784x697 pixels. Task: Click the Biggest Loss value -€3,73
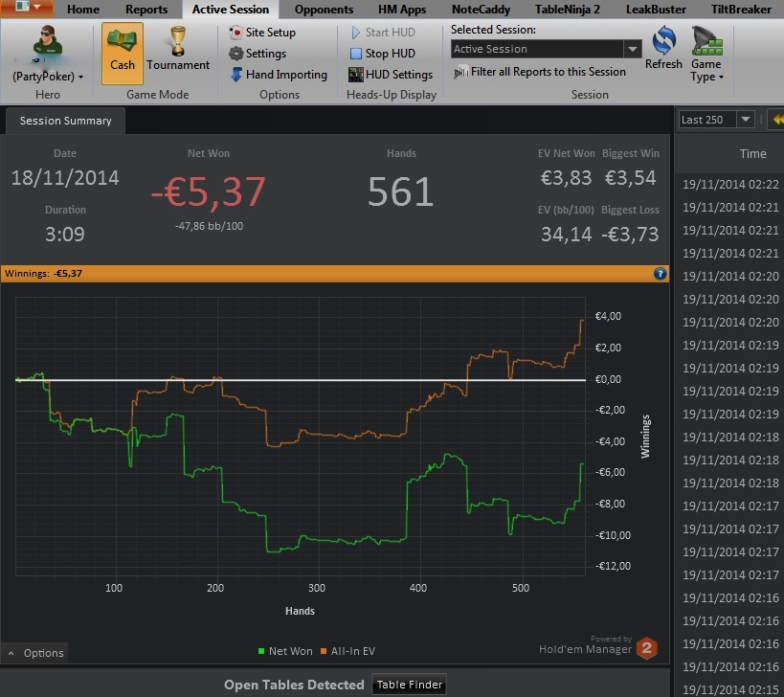(x=630, y=235)
